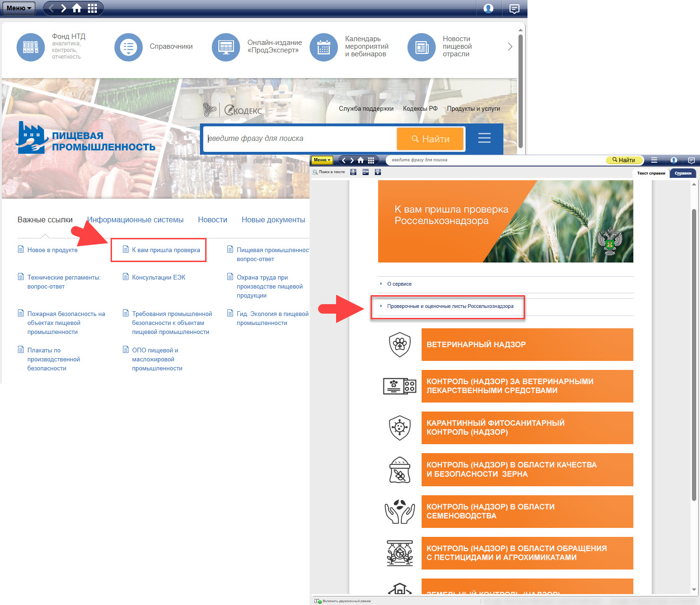Open the Фонд НТД round icon
Viewport: 700px width, 605px height.
pyautogui.click(x=31, y=47)
